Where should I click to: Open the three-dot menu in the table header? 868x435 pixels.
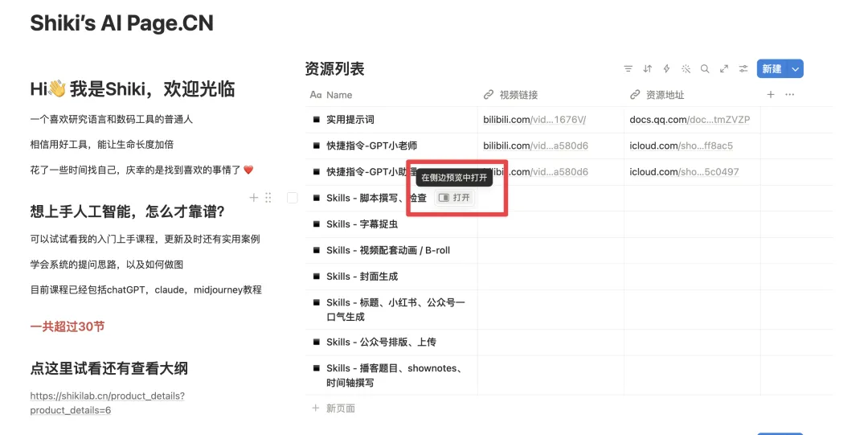(789, 95)
